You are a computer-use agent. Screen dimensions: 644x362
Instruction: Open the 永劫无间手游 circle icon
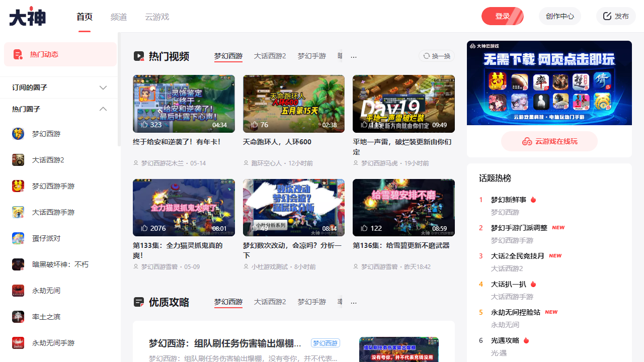pos(18,343)
